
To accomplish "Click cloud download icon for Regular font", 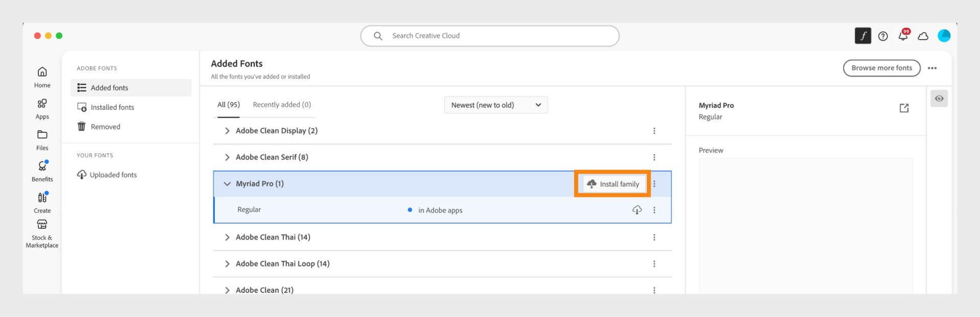I will [x=636, y=210].
